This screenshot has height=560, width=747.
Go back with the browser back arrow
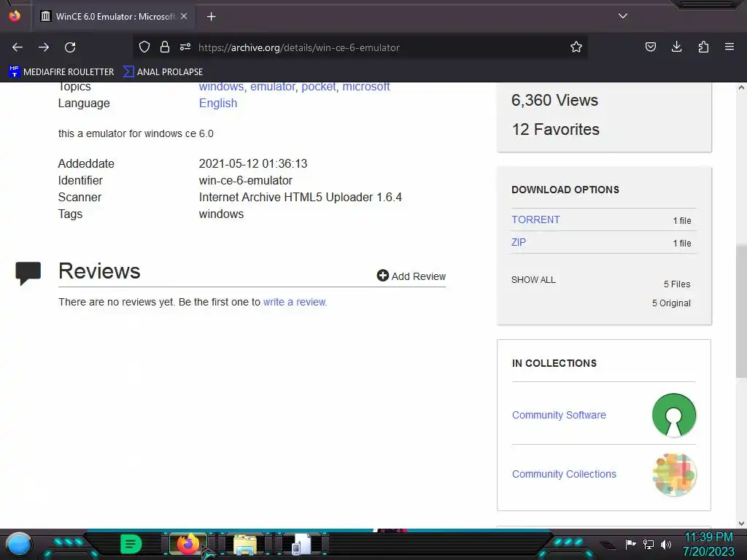(x=18, y=47)
